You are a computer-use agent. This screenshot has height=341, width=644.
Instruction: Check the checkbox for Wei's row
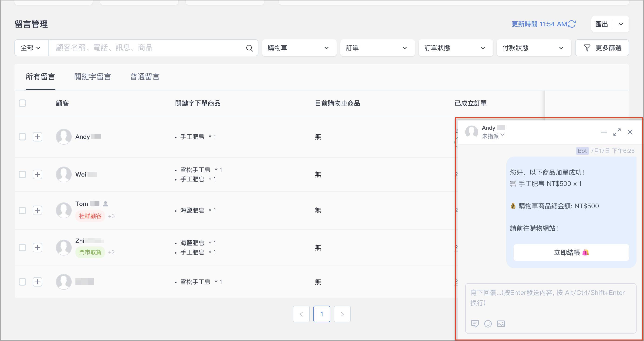point(22,174)
